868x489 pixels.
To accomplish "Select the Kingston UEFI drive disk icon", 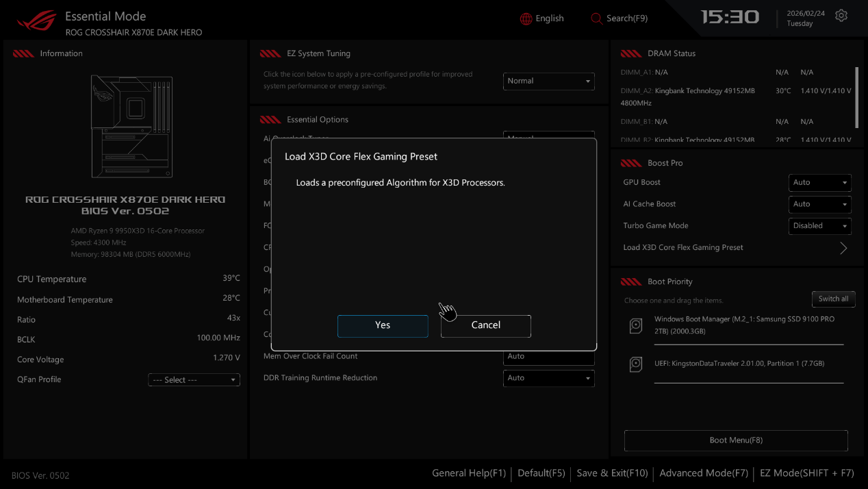I will click(x=636, y=364).
